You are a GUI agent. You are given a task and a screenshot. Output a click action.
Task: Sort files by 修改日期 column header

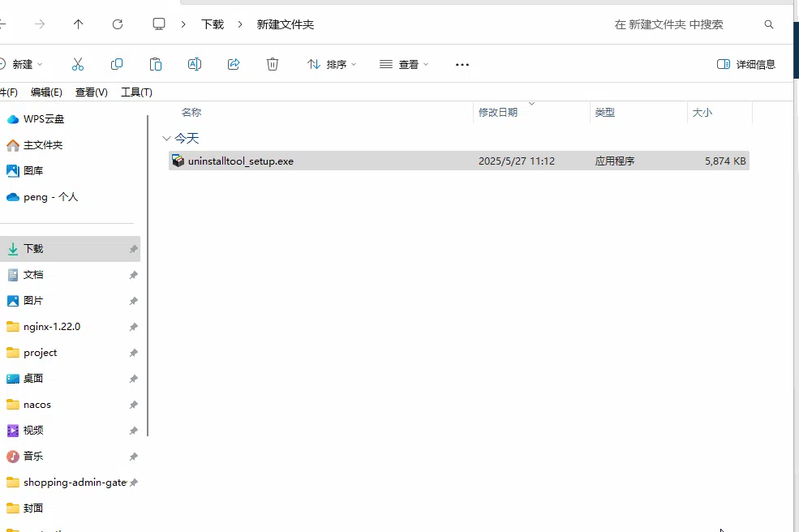(498, 112)
